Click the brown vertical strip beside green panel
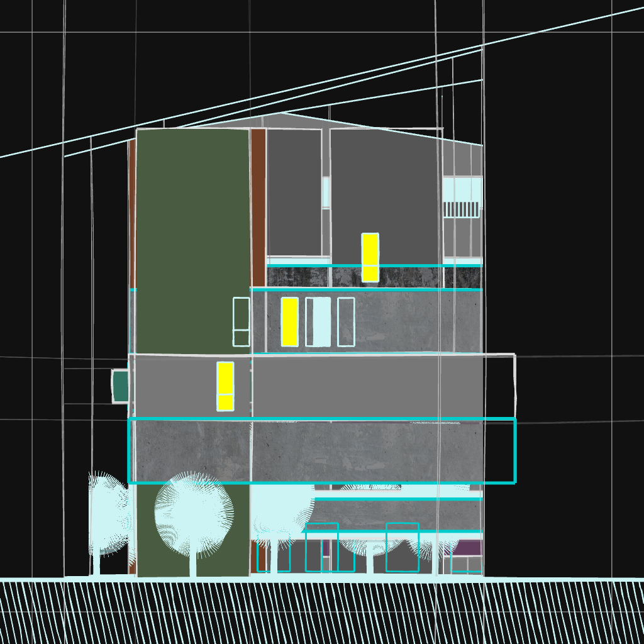This screenshot has height=644, width=644. pos(258,208)
